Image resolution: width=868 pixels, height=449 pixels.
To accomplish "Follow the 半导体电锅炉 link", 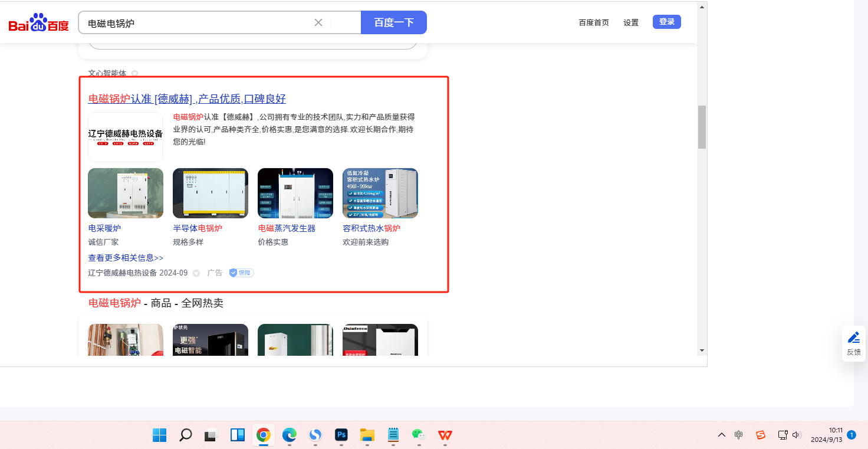I will tap(198, 228).
